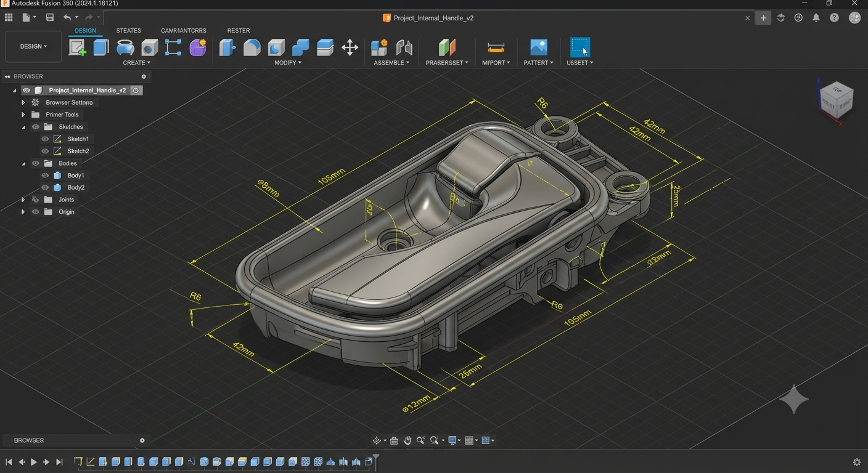Viewport: 868px width, 473px height.
Task: Click the ViewCube in the corner
Action: [835, 99]
